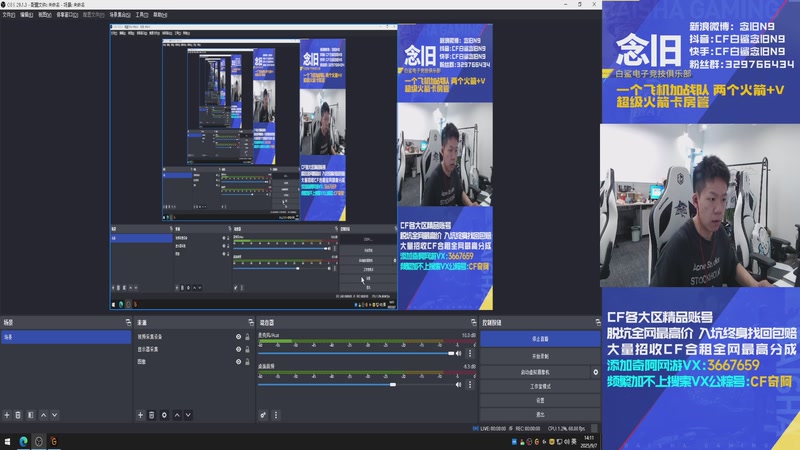The image size is (800, 450).
Task: Open advanced audio properties gears icon in Mixer
Action: (x=263, y=415)
